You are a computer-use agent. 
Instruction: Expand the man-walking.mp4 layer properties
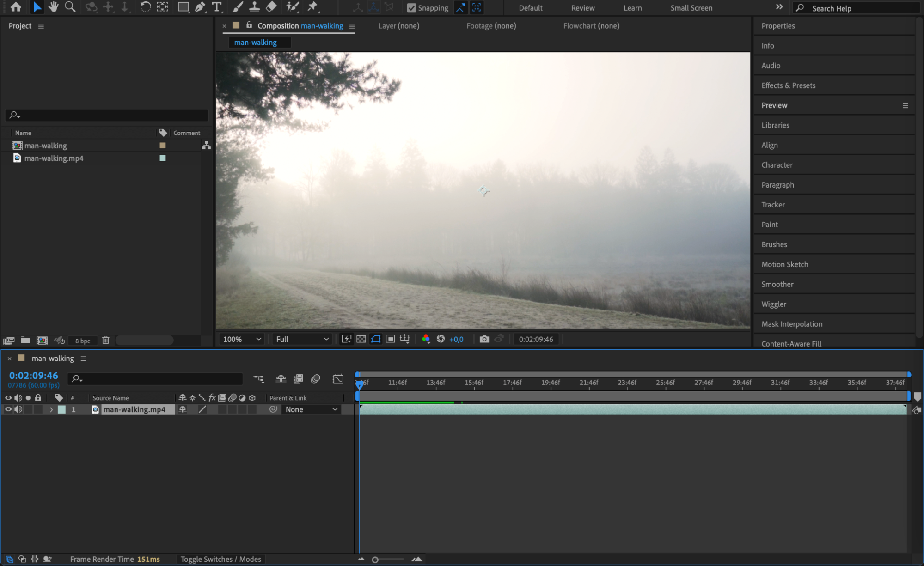pyautogui.click(x=51, y=409)
